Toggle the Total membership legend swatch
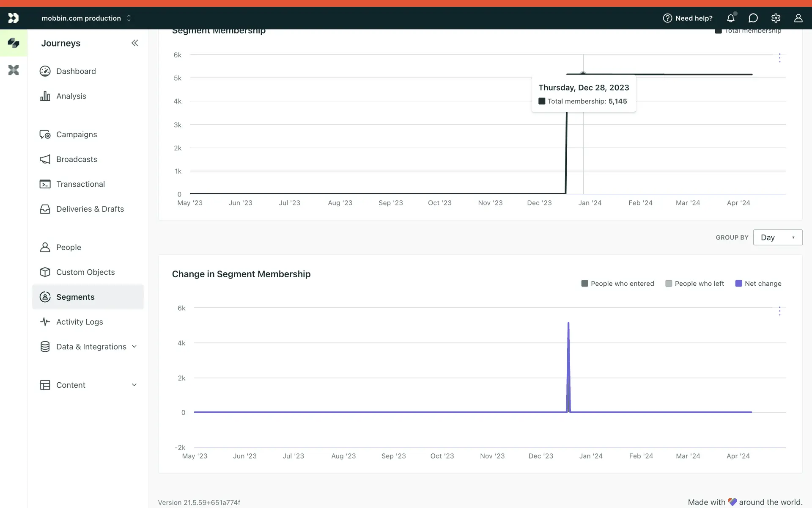812x508 pixels. pyautogui.click(x=718, y=31)
